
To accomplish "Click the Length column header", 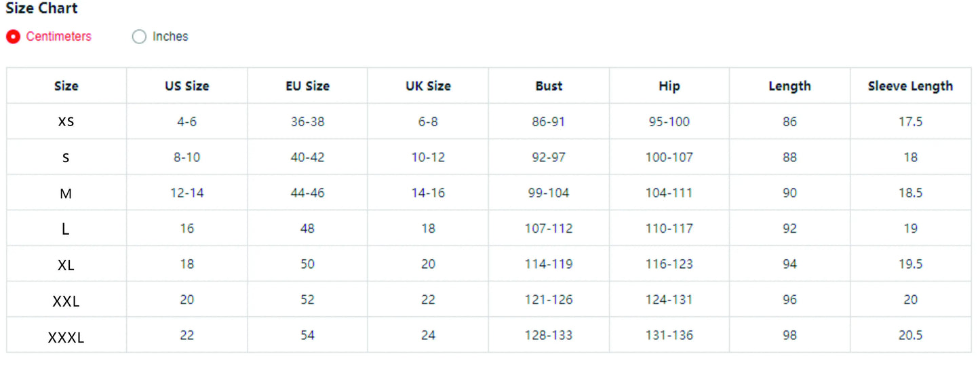I will [789, 86].
